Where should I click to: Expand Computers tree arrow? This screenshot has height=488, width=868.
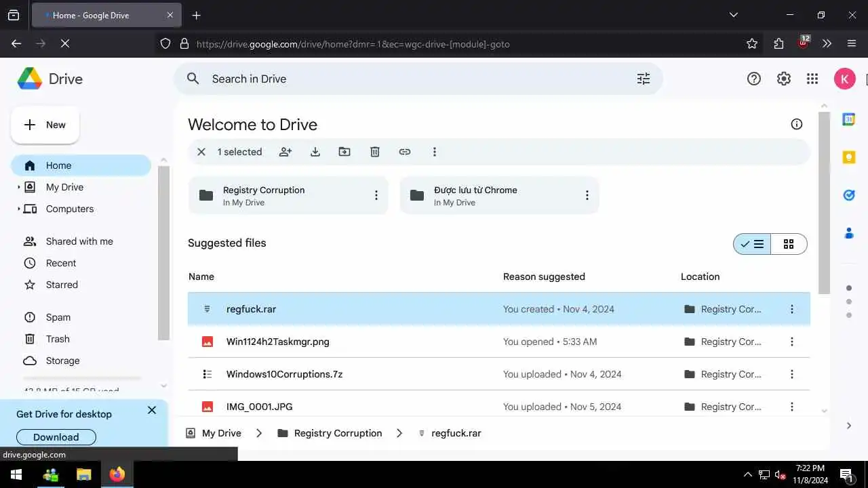pos(19,209)
